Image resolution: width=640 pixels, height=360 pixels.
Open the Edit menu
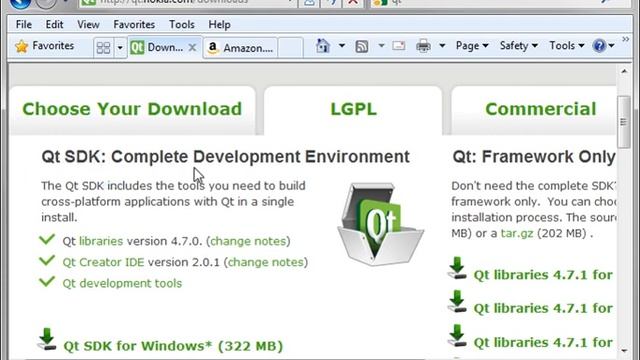click(x=54, y=25)
